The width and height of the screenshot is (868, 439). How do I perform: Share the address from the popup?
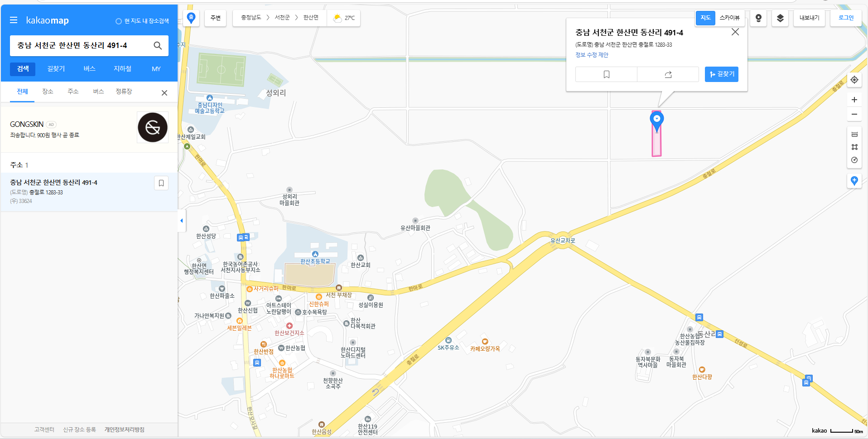tap(668, 74)
